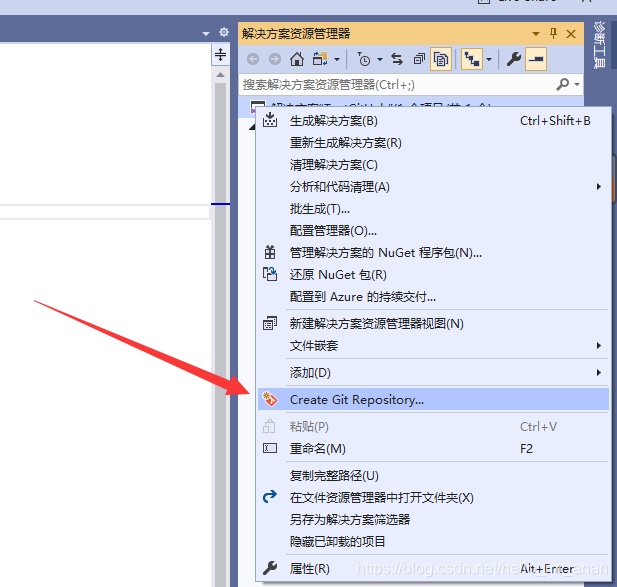The height and width of the screenshot is (587, 617).
Task: Click the editor split handle icon
Action: (x=220, y=55)
